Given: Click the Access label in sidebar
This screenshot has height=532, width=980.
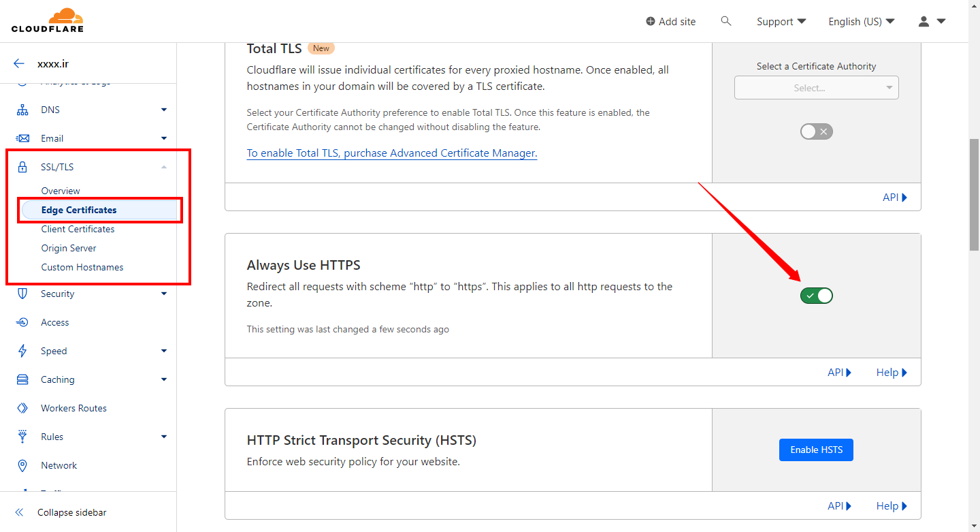Looking at the screenshot, I should [55, 322].
